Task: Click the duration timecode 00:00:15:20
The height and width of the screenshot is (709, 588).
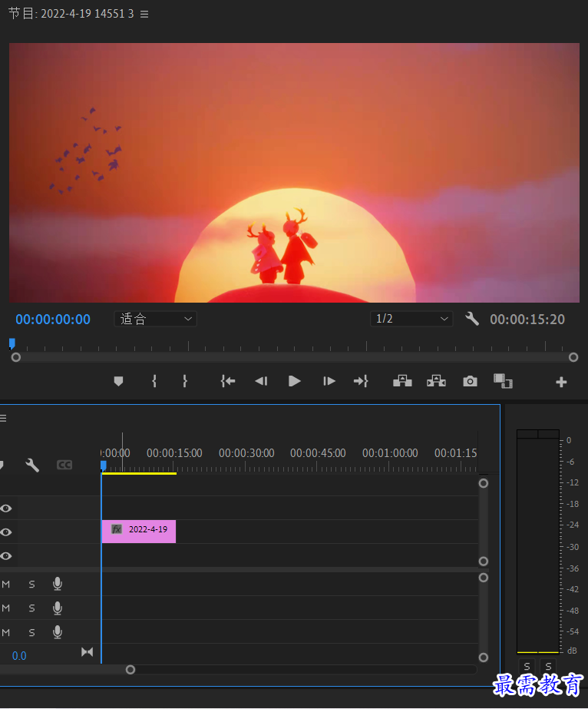Action: point(527,320)
